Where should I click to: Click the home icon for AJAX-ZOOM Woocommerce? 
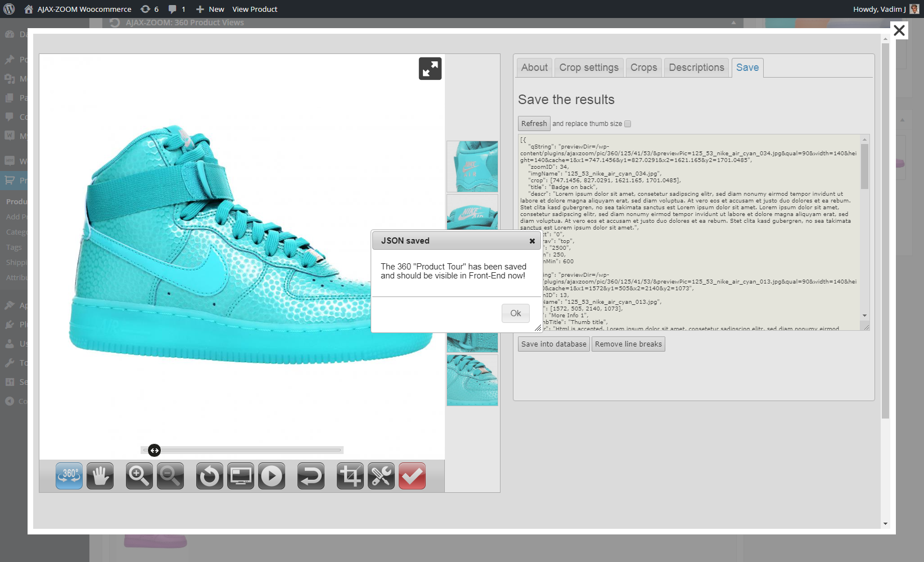pyautogui.click(x=29, y=9)
